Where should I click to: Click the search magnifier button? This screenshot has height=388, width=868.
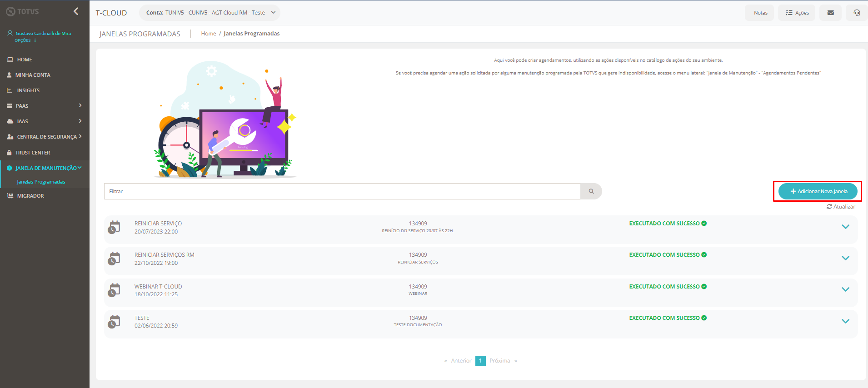tap(591, 191)
